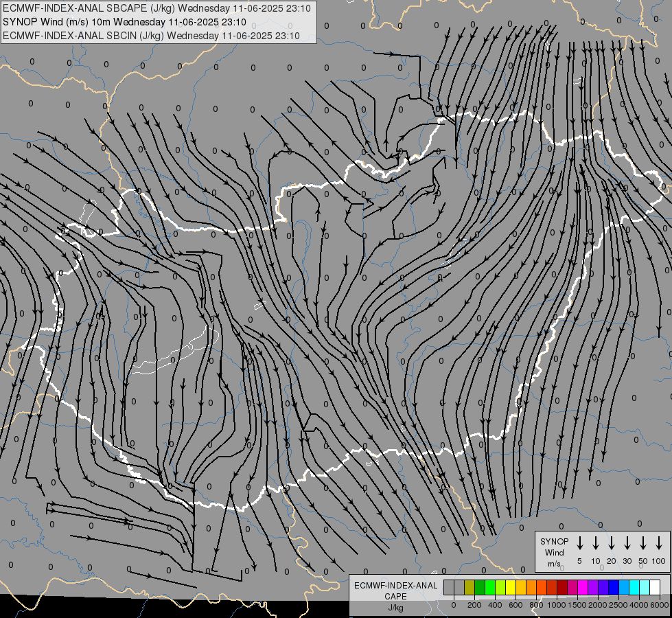This screenshot has width=672, height=618.
Task: Click the CAPE label in color legend
Action: (x=395, y=597)
